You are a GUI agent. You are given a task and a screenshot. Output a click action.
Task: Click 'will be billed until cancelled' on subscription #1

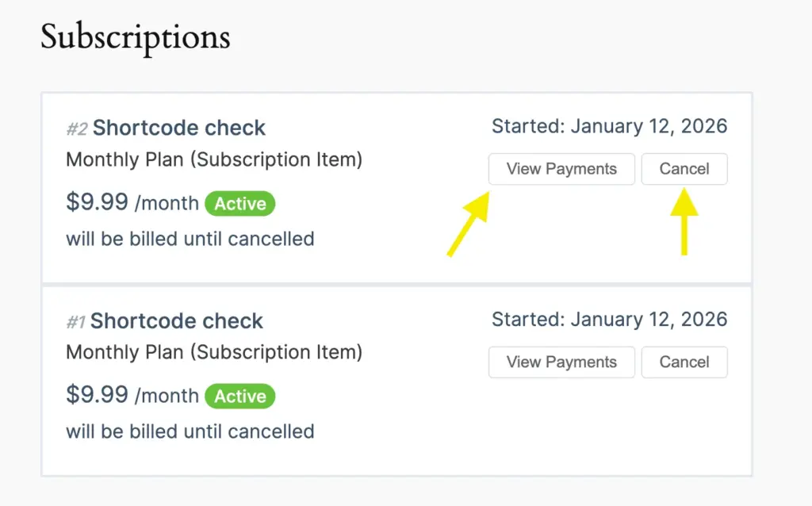(x=190, y=431)
